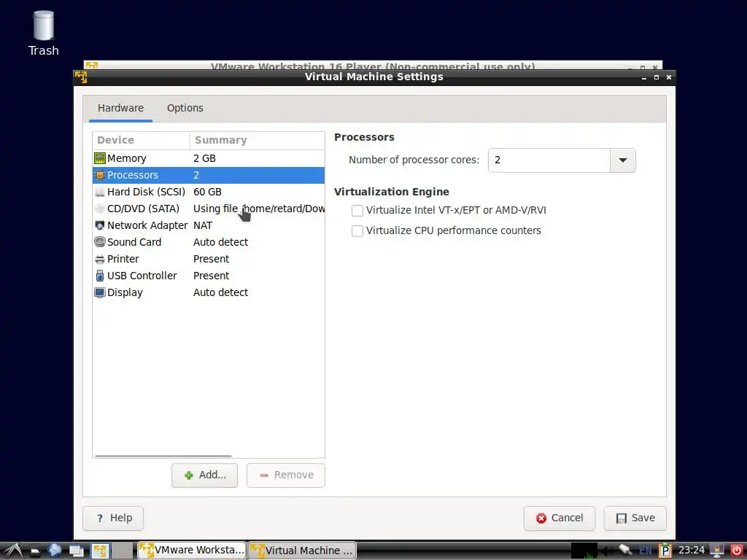Switch to the Options tab
747x560 pixels.
tap(185, 108)
